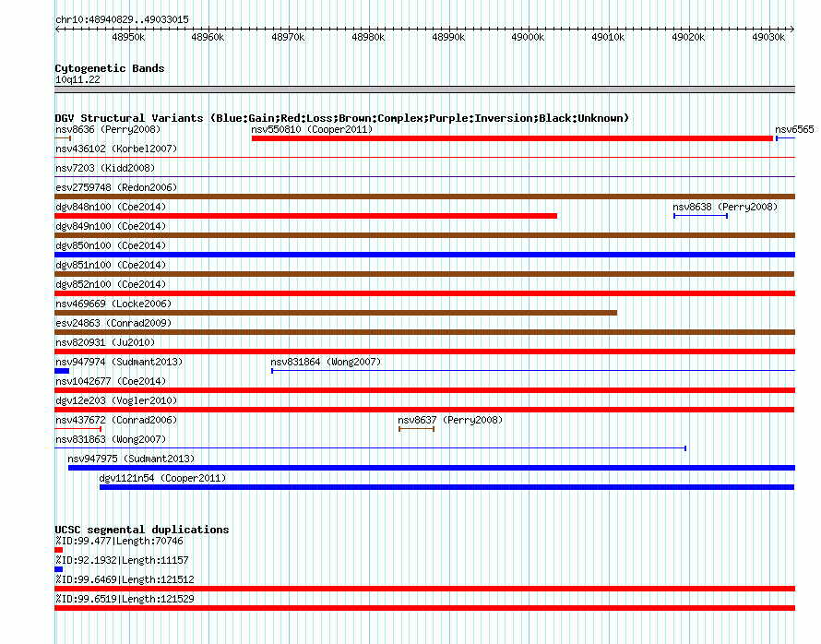The image size is (821, 644).
Task: Select the 48990k ruler position
Action: tap(448, 37)
